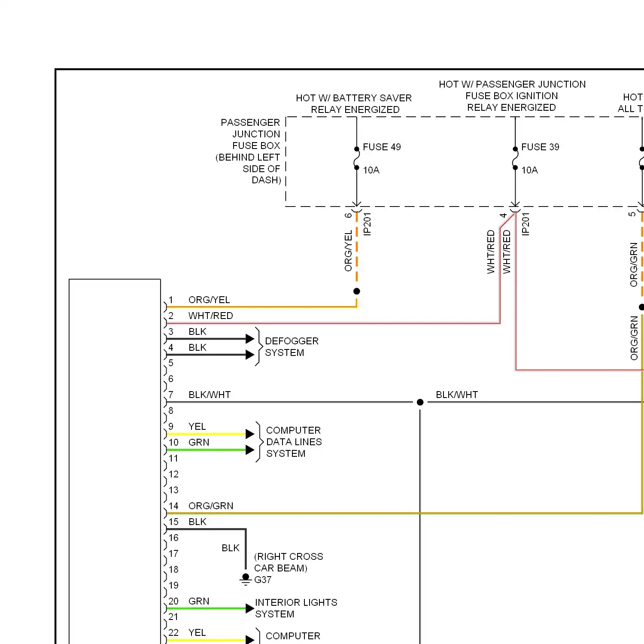
Task: Click the HOT W/ PASSENGER JUNCTION FUSE BOX text
Action: (512, 96)
